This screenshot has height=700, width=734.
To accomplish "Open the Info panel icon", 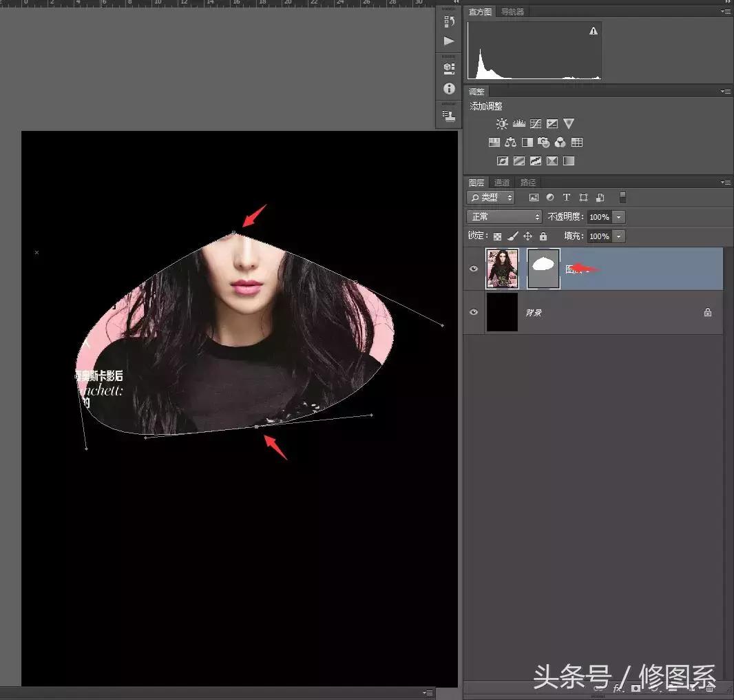I will point(449,89).
